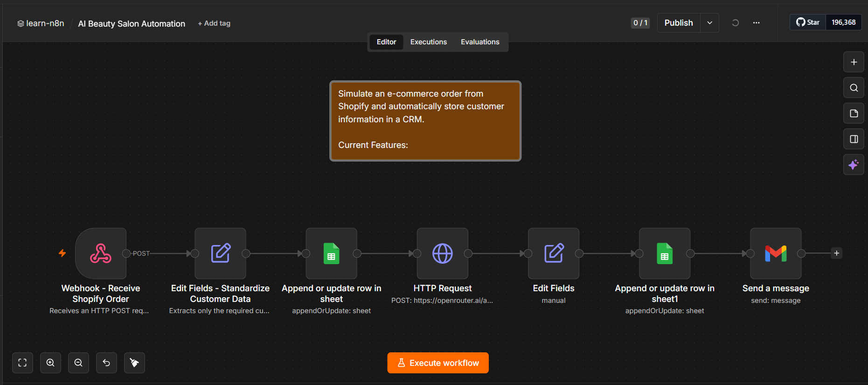This screenshot has height=385, width=868.
Task: Open the Publish dropdown arrow
Action: [709, 23]
